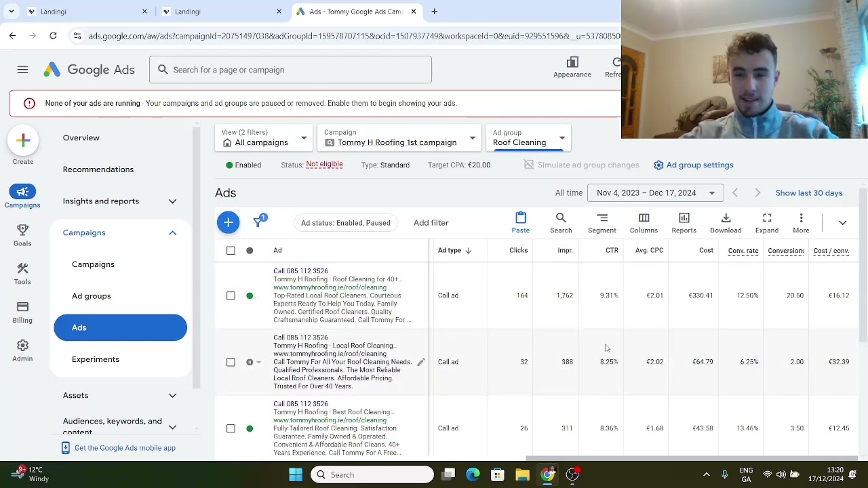Open the More options icon

[x=801, y=222]
